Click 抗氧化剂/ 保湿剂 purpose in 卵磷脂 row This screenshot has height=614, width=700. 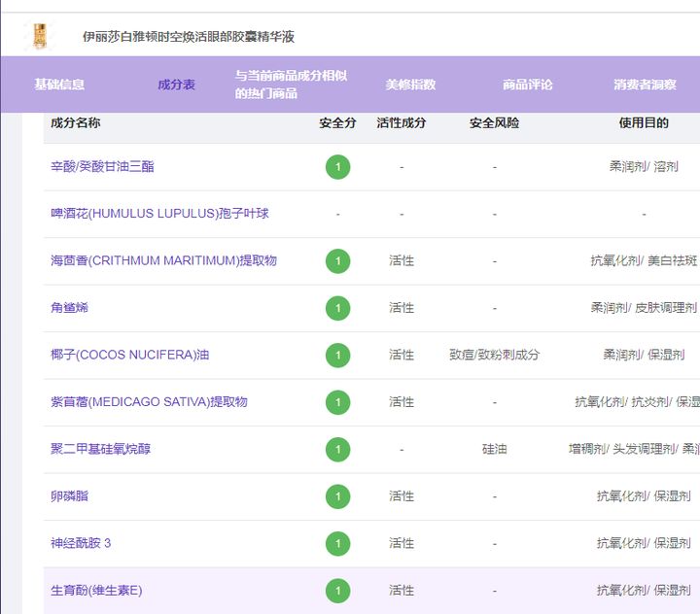coord(644,495)
